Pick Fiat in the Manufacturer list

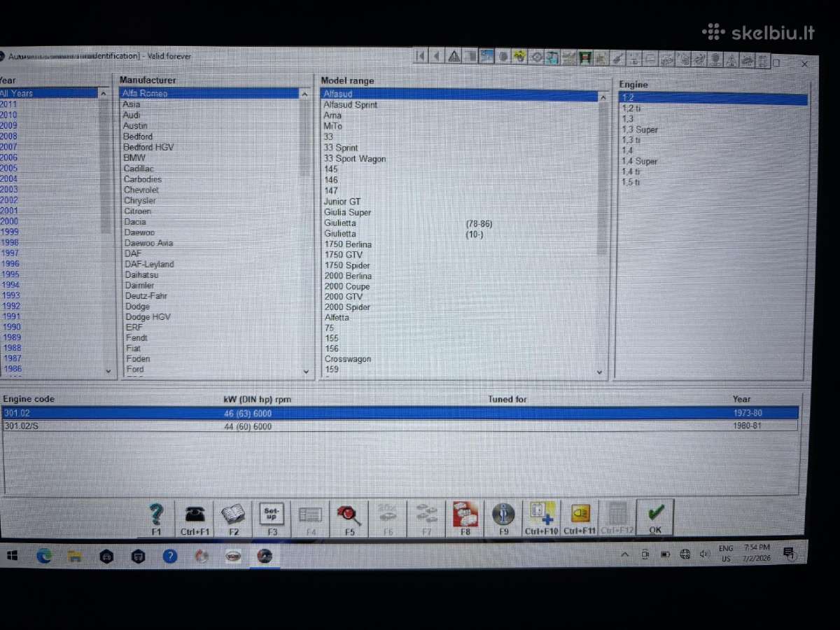coord(133,348)
